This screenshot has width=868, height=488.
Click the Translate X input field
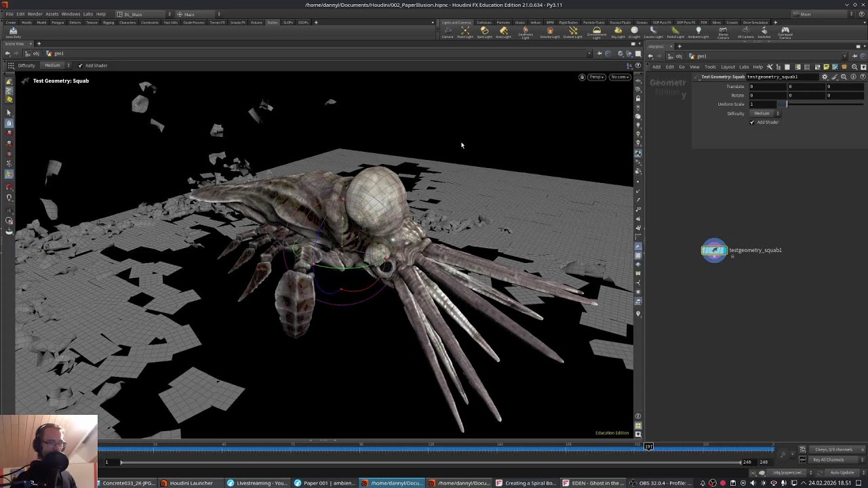768,87
